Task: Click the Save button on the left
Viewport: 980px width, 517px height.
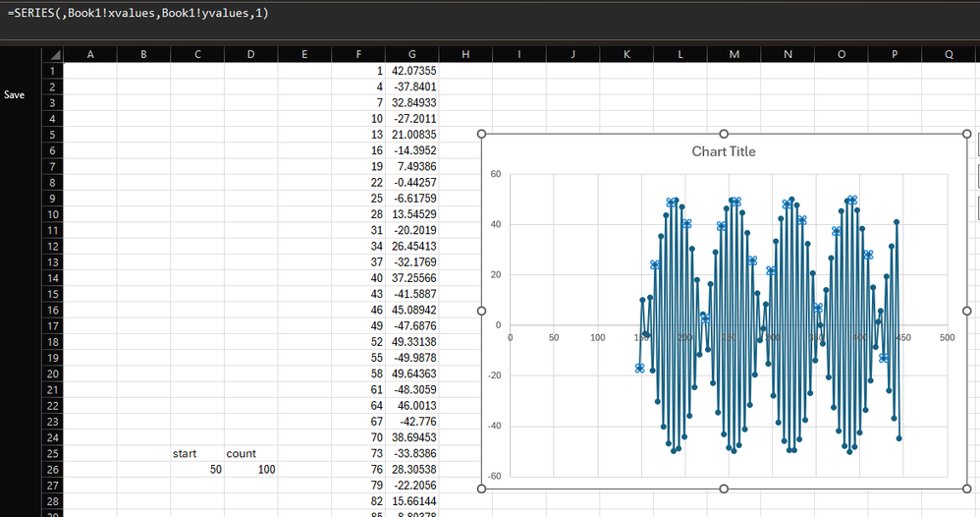Action: coord(15,94)
